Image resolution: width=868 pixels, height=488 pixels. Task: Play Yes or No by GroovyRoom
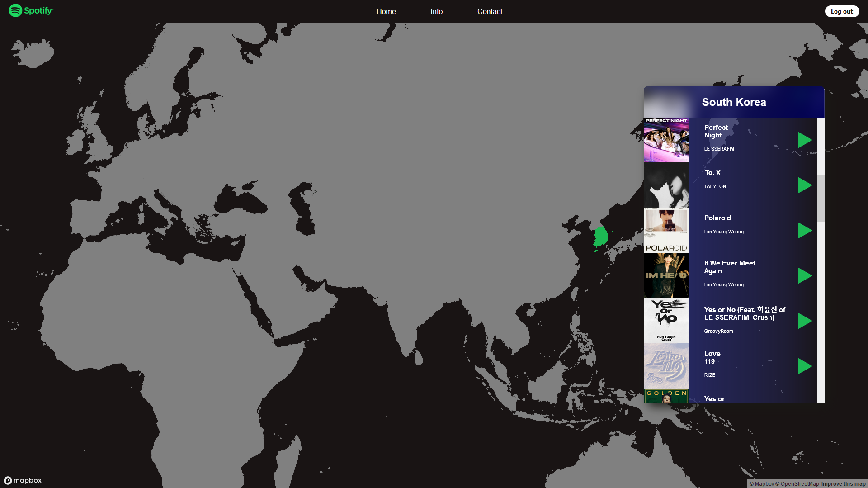tap(804, 321)
